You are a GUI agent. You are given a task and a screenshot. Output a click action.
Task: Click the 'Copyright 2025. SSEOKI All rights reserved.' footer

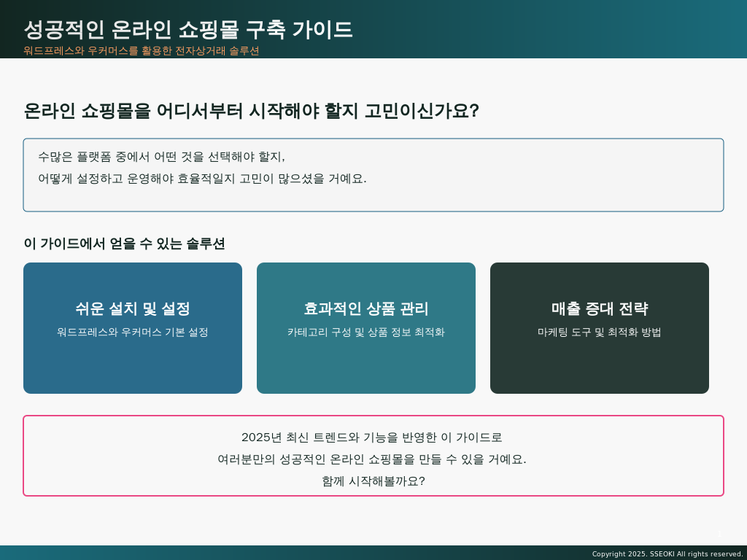point(667,554)
